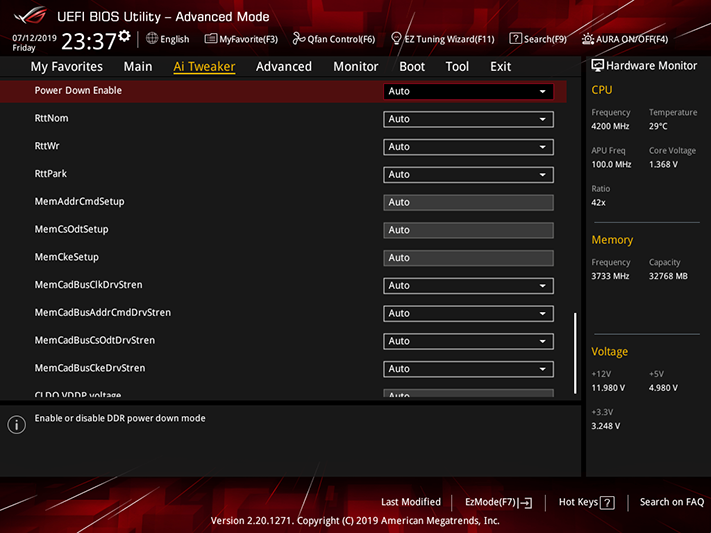This screenshot has width=711, height=533.
Task: Click the settings list scrollbar
Action: tap(575, 353)
